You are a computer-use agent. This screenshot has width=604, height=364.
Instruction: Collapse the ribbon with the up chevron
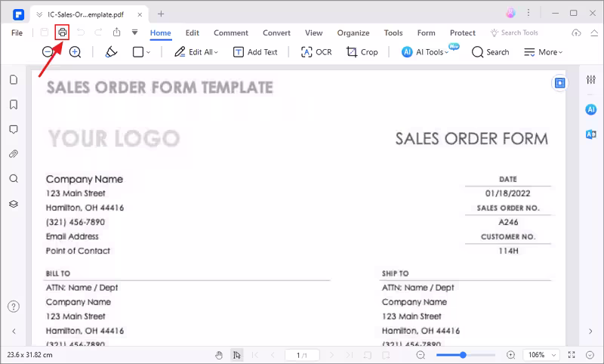click(x=594, y=32)
